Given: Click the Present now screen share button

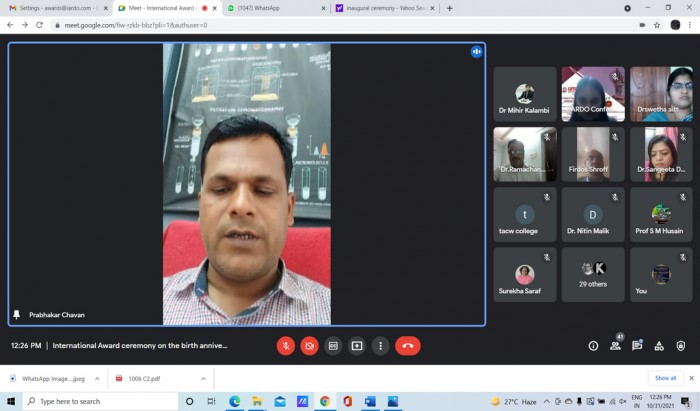Looking at the screenshot, I should coord(357,346).
